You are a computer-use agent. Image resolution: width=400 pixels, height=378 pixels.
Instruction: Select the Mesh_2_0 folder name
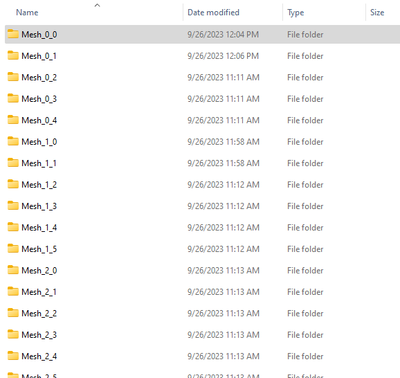click(x=39, y=270)
